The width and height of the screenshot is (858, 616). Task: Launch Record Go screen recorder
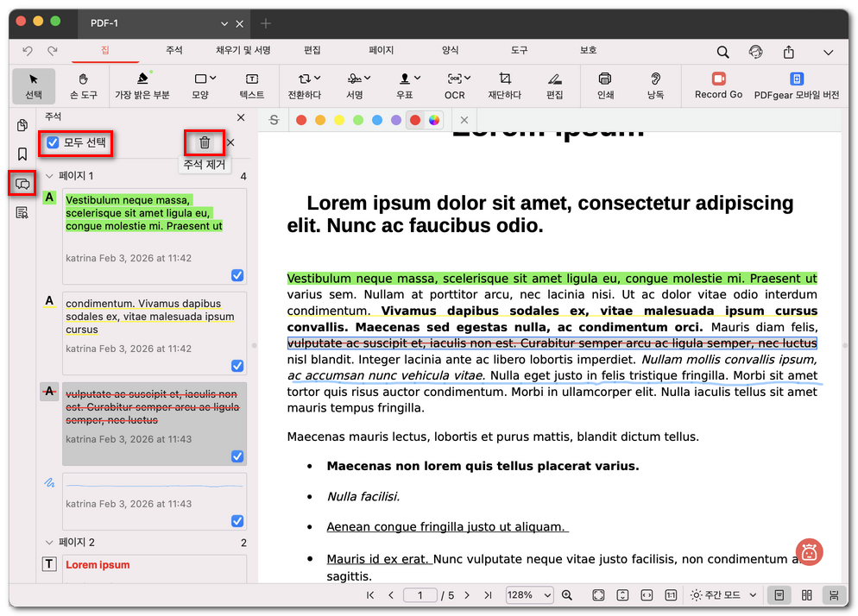click(x=718, y=85)
